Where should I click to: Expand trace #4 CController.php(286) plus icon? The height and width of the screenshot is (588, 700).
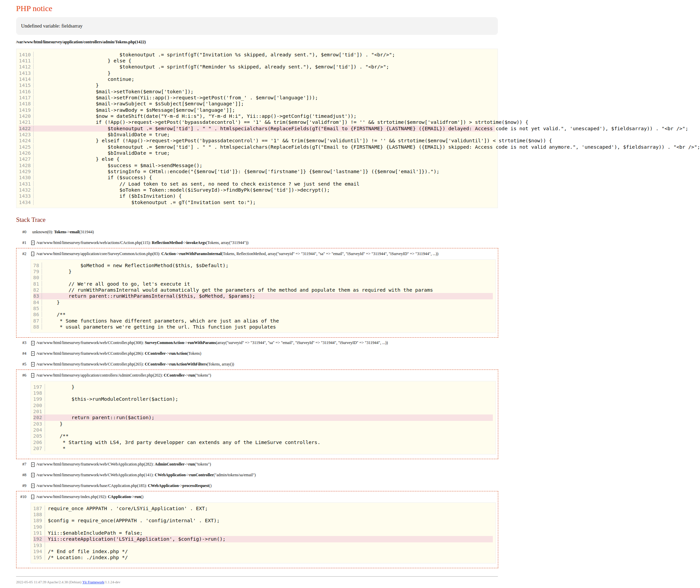(33, 353)
